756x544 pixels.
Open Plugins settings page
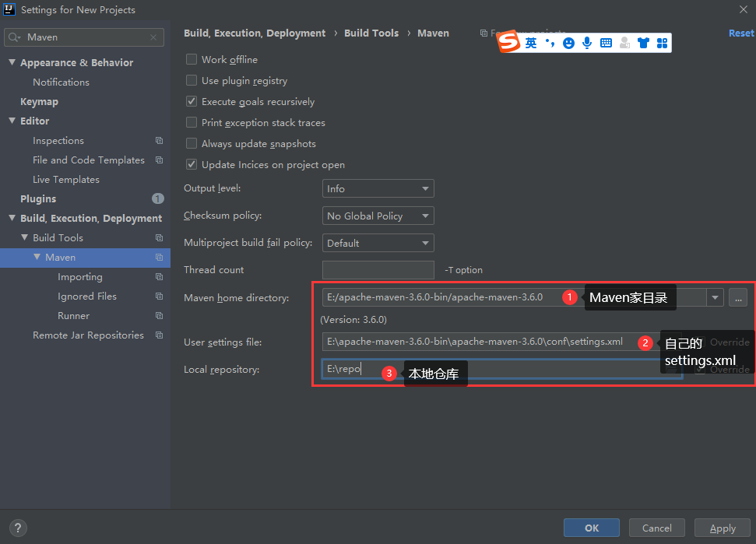point(38,199)
